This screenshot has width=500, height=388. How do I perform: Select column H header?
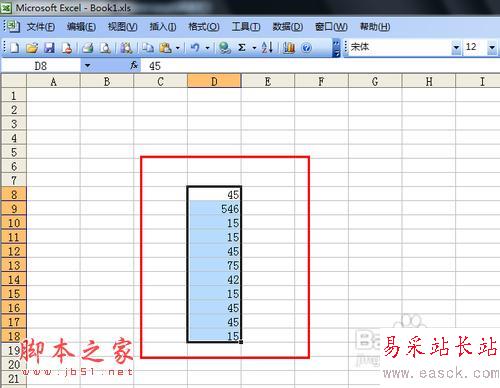(429, 81)
